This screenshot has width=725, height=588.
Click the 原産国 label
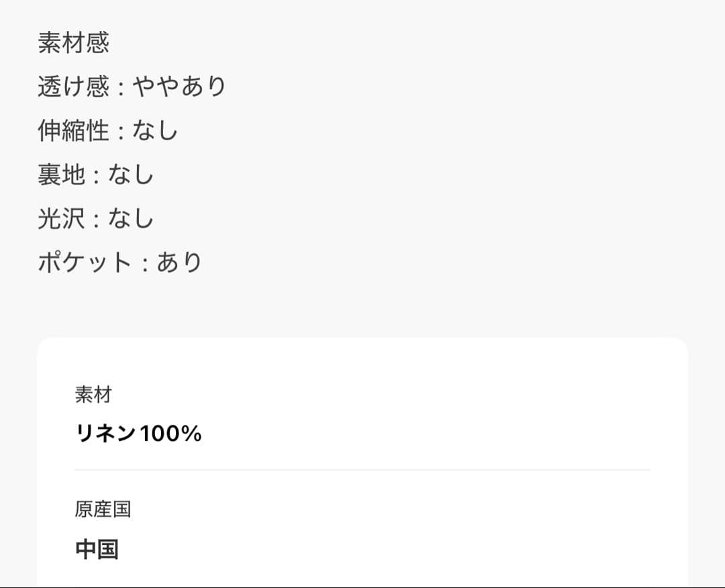point(103,509)
